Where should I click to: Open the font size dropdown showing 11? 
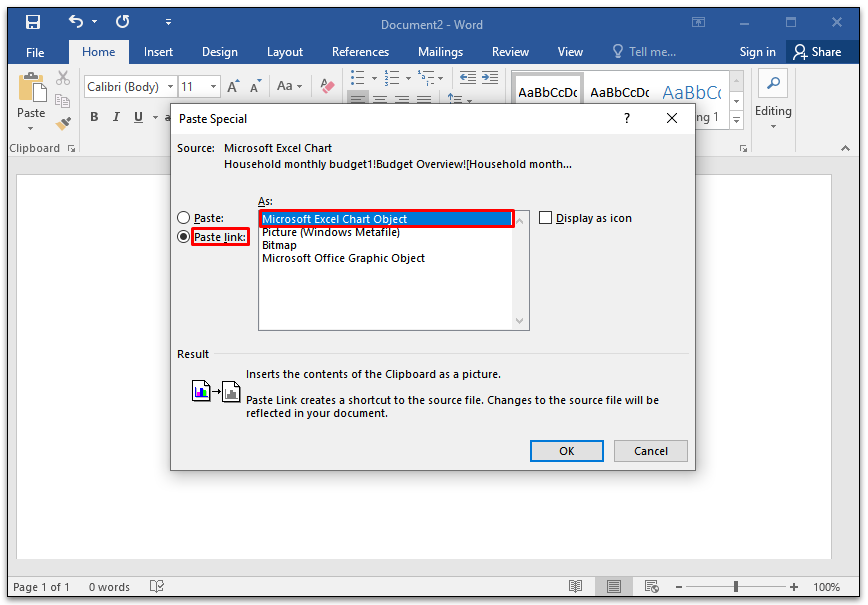pos(213,87)
